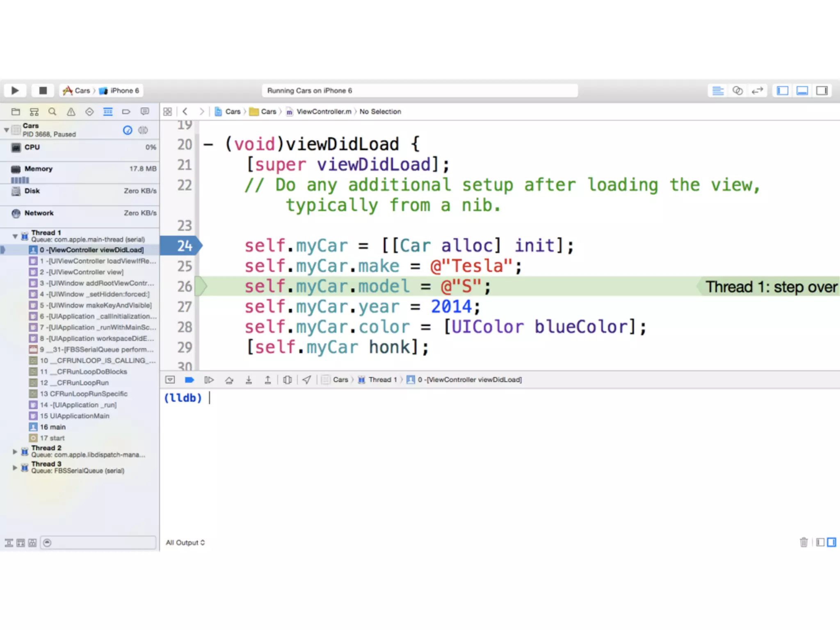840x630 pixels.
Task: Click Step Over debug icon
Action: tap(229, 380)
